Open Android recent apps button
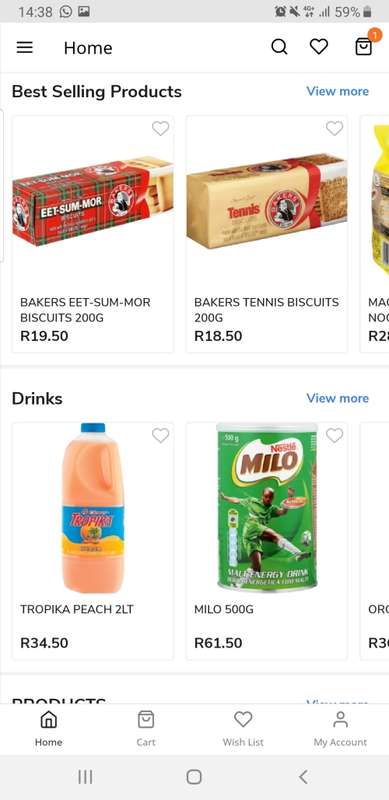This screenshot has height=800, width=389. 85,777
